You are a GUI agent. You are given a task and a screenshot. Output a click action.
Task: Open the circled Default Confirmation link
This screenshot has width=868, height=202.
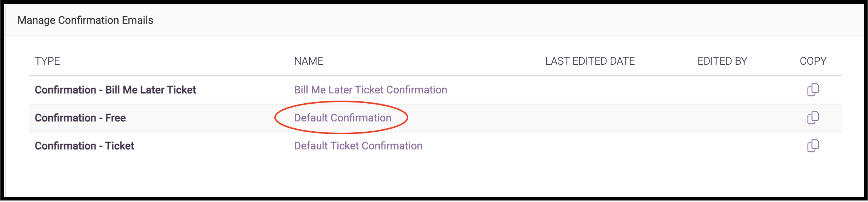pos(343,118)
